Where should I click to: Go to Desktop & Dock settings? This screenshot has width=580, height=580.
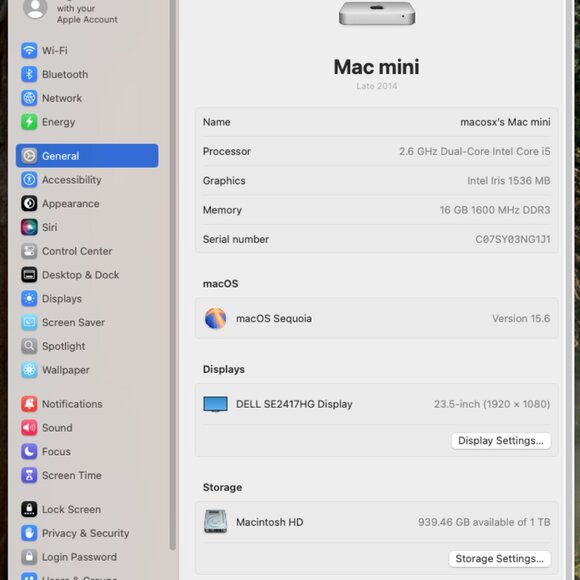pyautogui.click(x=87, y=275)
